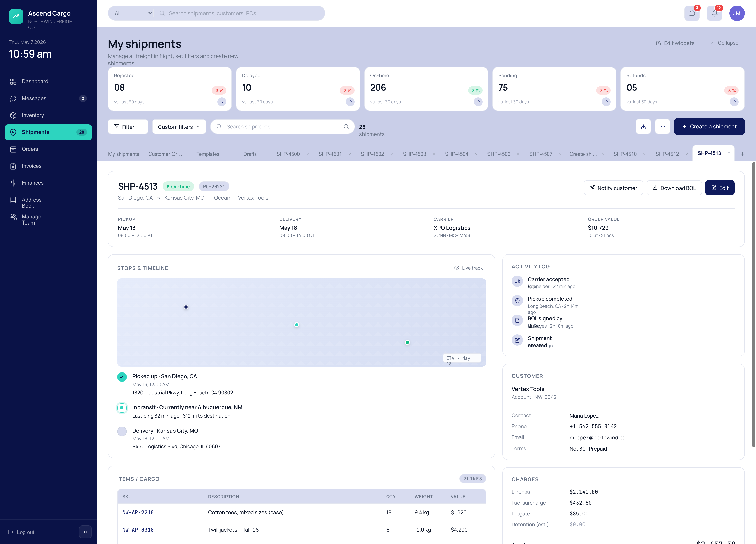
Task: Open Inventory in sidebar
Action: tap(48, 115)
